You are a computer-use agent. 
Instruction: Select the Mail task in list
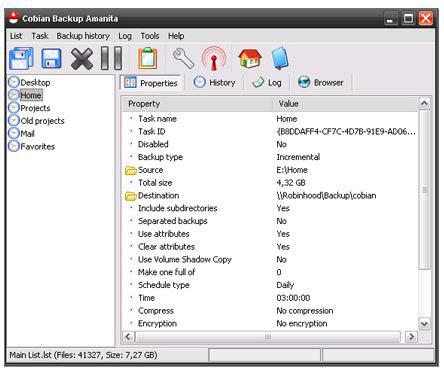point(27,134)
